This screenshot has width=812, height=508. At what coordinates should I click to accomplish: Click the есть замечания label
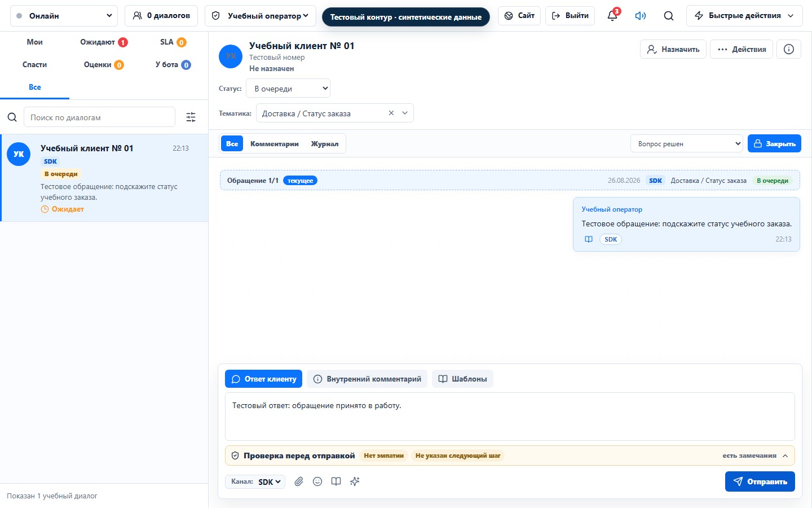point(749,456)
